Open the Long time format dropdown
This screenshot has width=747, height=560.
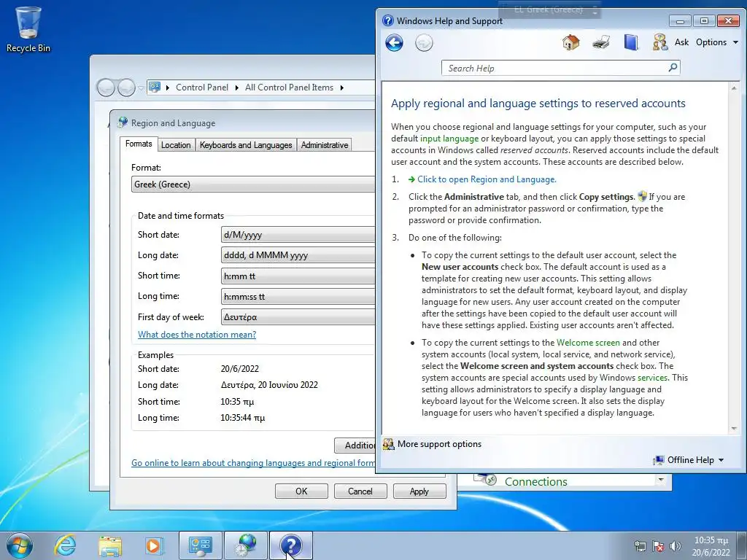[x=298, y=297]
